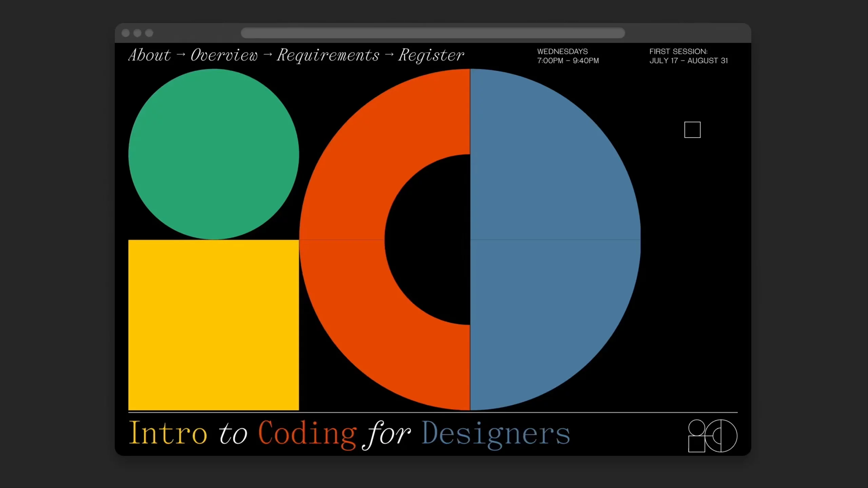Image resolution: width=868 pixels, height=488 pixels.
Task: Click the second browser window dot
Action: coord(137,33)
